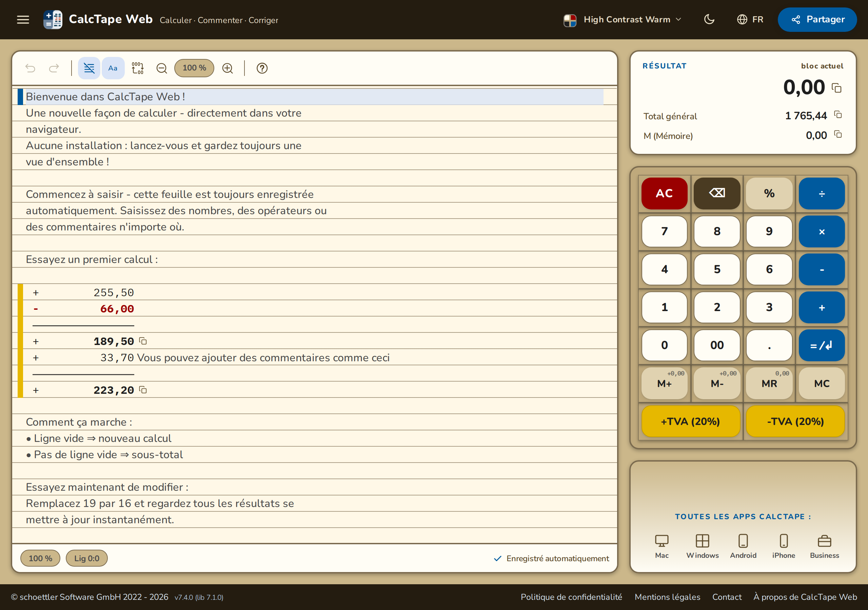
Task: Tap digit 8 on keypad
Action: (x=717, y=231)
